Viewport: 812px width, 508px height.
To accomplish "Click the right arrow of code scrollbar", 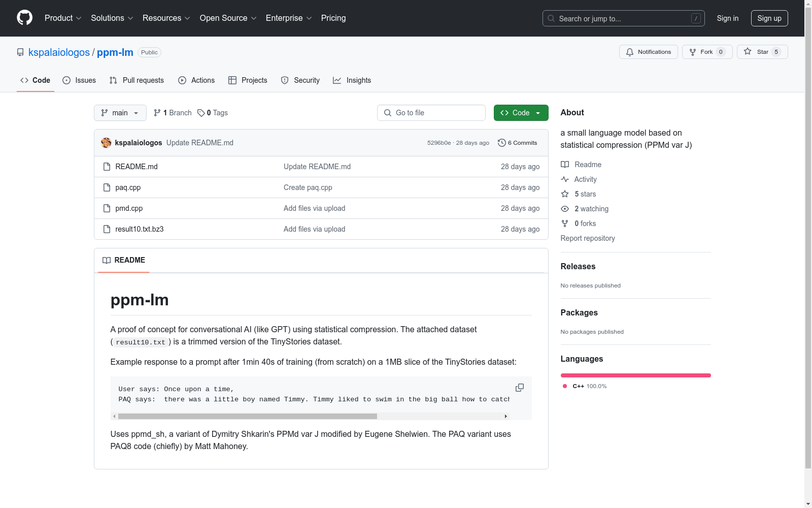I will click(505, 416).
